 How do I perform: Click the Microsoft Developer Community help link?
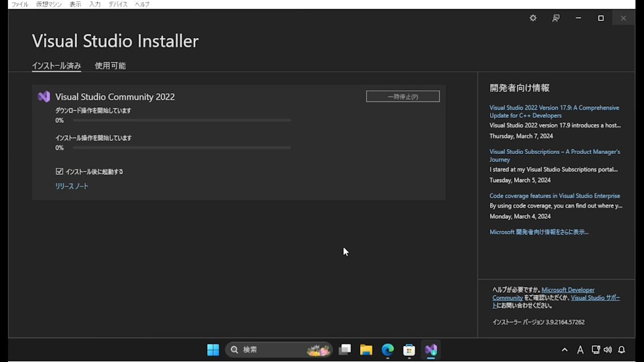tap(568, 290)
